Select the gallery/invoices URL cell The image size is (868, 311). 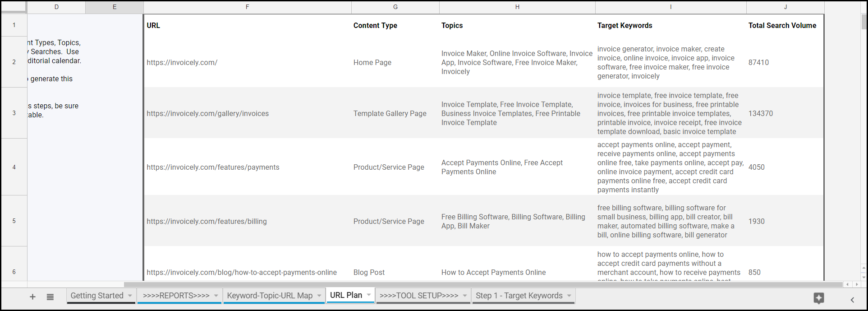(x=248, y=113)
